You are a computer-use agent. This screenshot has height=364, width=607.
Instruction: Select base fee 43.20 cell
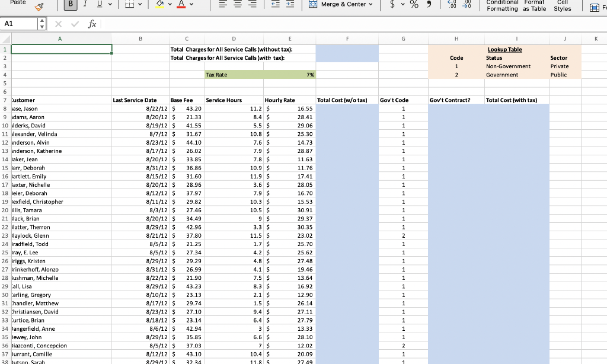(x=187, y=109)
